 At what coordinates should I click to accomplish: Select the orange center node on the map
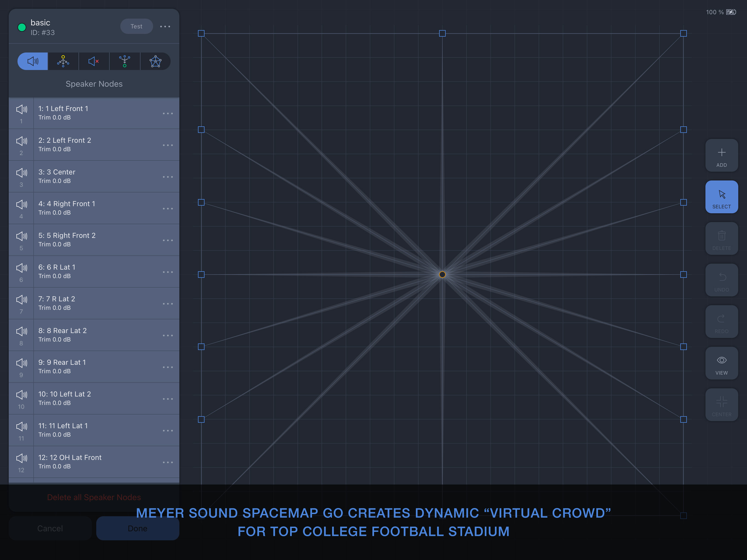442,275
